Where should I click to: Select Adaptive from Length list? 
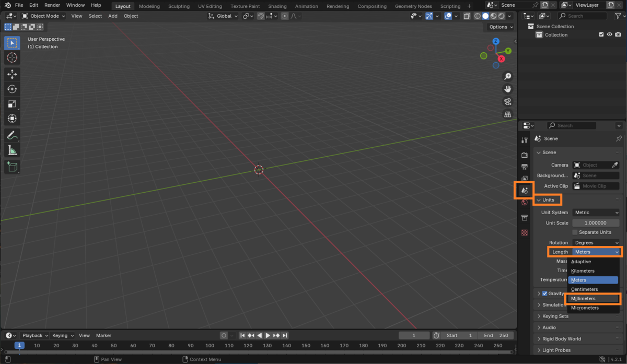click(x=594, y=262)
